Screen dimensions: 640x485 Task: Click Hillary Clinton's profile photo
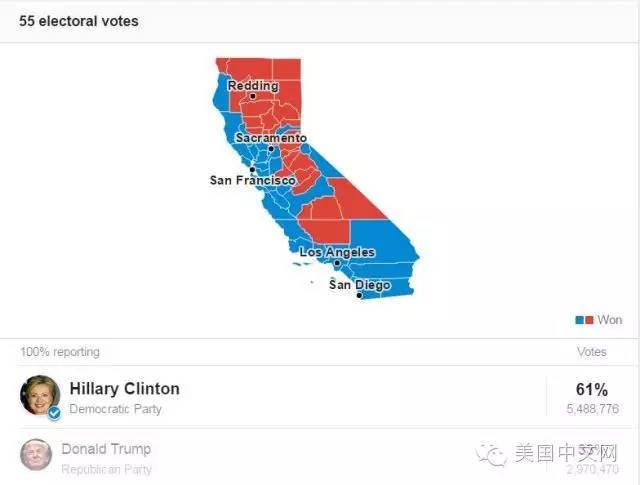(40, 396)
